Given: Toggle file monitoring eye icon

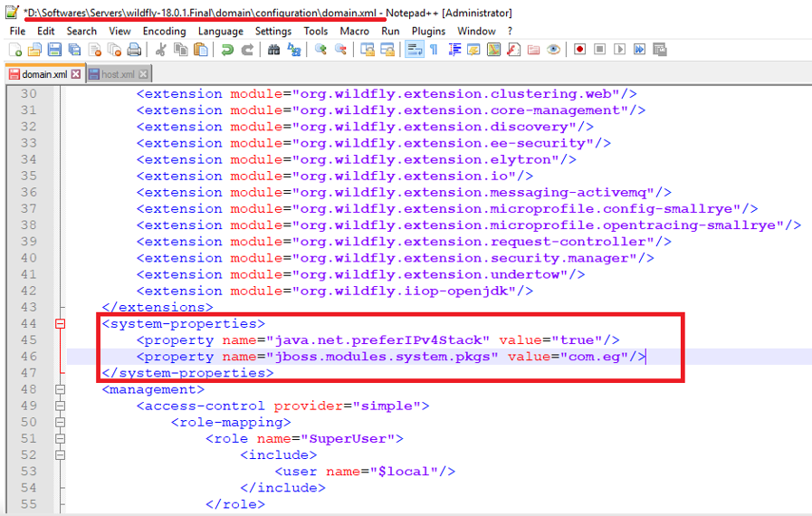Looking at the screenshot, I should point(554,50).
